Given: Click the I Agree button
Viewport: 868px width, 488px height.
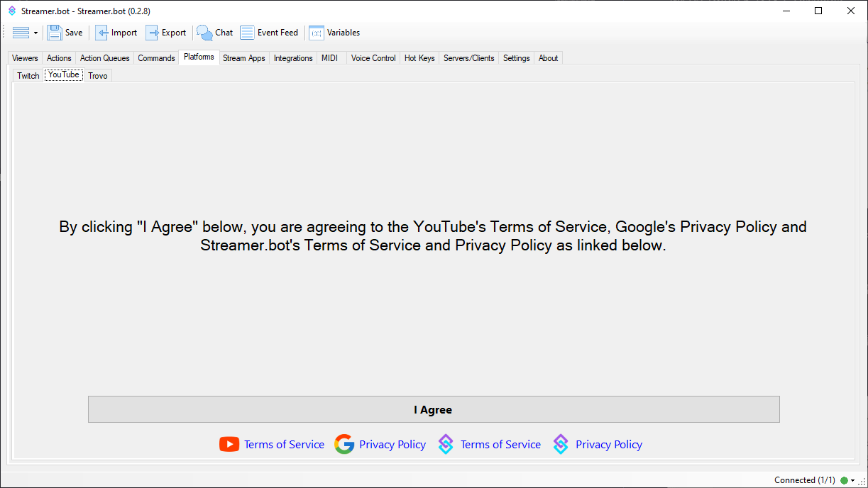Looking at the screenshot, I should tap(434, 409).
